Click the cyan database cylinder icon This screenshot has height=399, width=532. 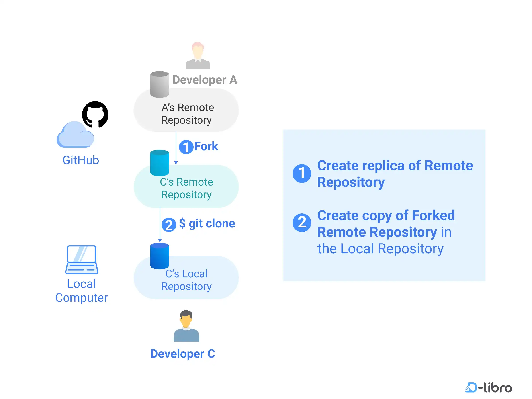159,163
